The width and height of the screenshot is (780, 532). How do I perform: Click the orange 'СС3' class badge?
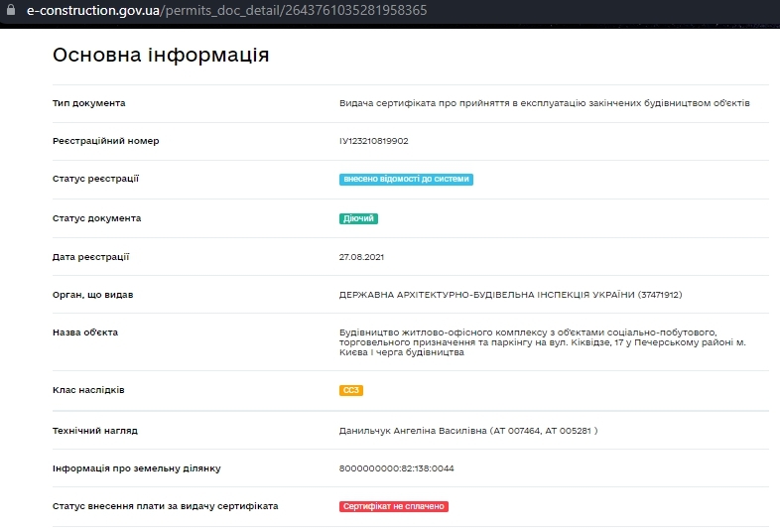351,390
